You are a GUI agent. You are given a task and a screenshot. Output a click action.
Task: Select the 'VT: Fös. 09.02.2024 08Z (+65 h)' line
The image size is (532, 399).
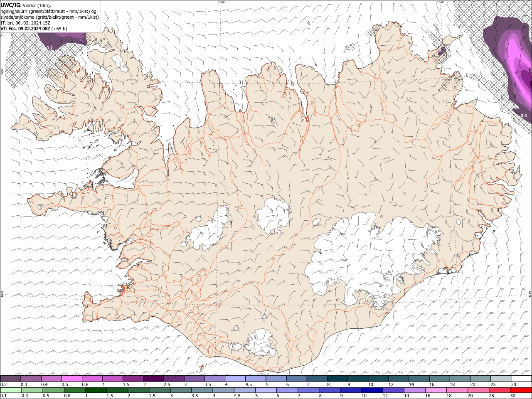point(34,29)
